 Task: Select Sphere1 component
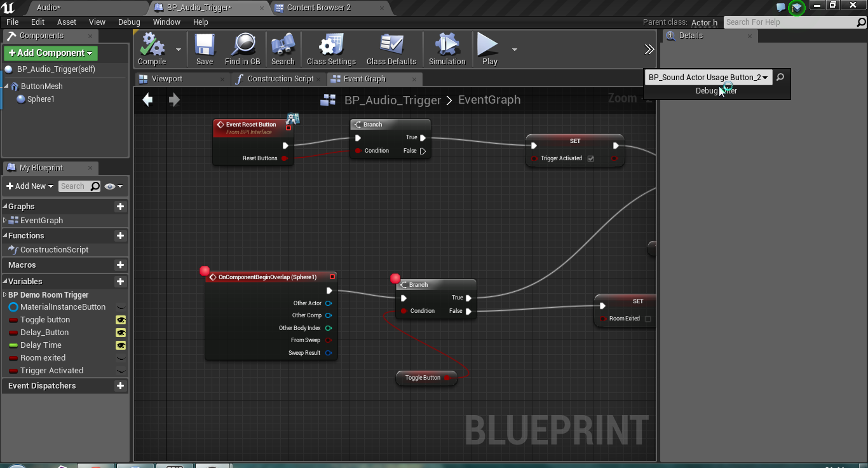click(41, 99)
